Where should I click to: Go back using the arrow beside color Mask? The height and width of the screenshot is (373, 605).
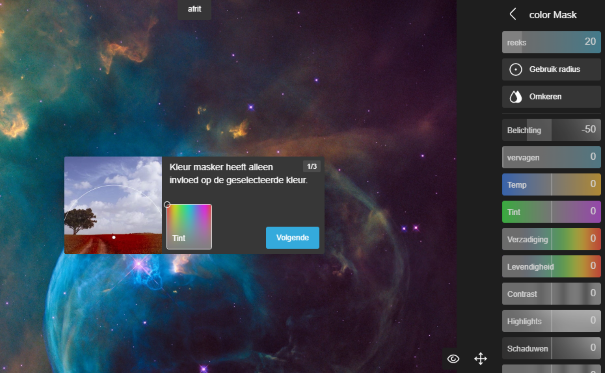[x=513, y=15]
